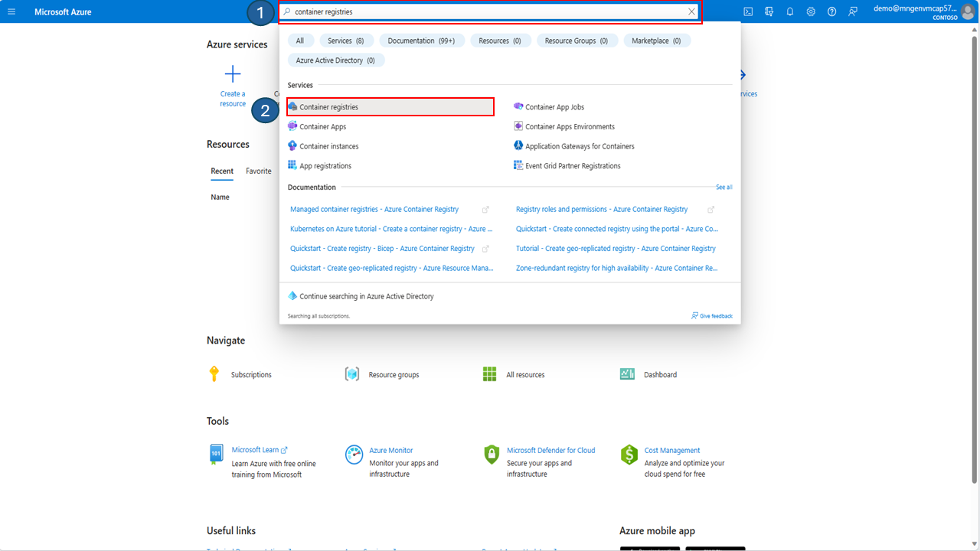Filter results by Documentation (99+)
Image resolution: width=980 pixels, height=551 pixels.
(422, 41)
